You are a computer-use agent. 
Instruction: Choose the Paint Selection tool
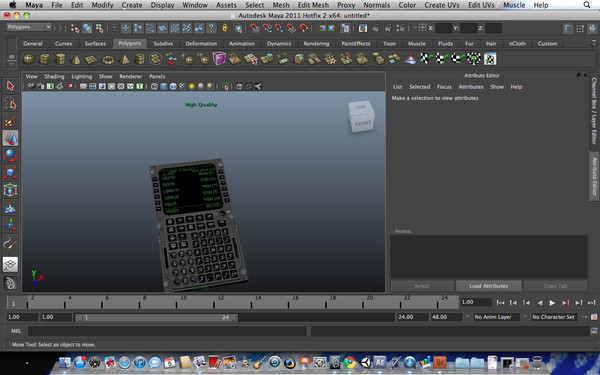pos(10,121)
